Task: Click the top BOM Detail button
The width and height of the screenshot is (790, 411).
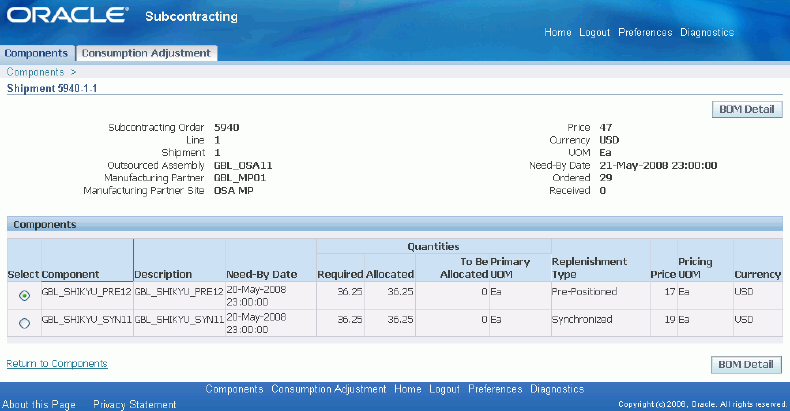Action: click(747, 109)
